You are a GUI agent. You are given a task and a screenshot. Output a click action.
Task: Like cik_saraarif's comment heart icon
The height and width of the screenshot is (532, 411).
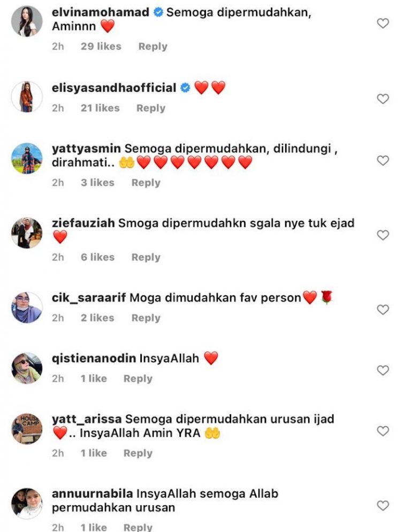(383, 310)
